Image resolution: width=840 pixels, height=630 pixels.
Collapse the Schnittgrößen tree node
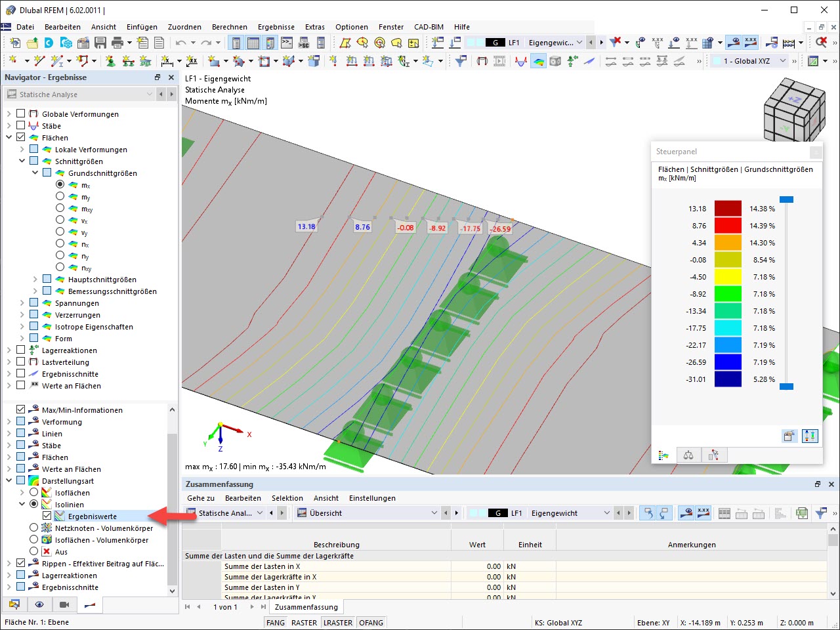point(22,161)
